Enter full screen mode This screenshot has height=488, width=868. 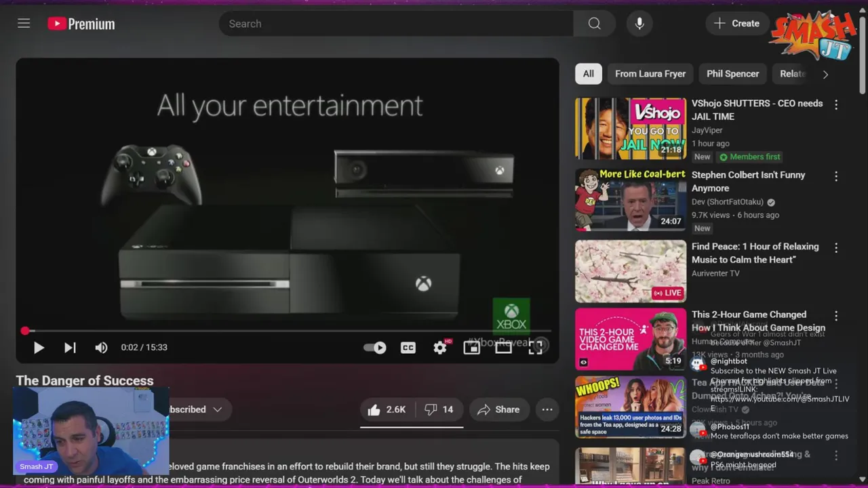coord(535,348)
